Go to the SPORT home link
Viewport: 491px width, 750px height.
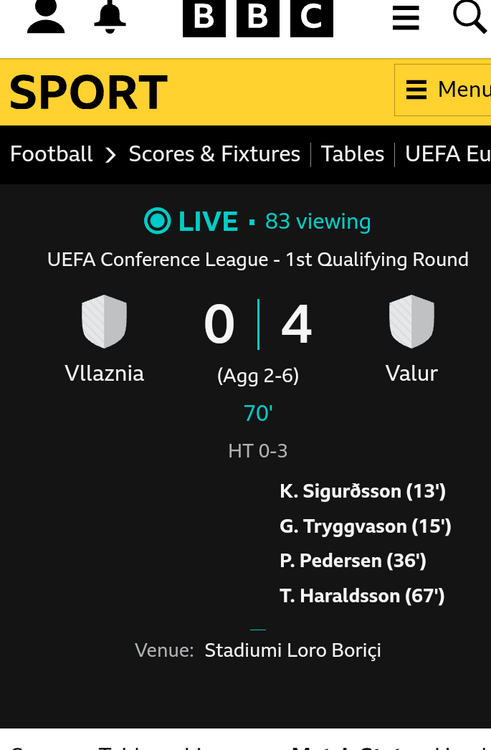pos(88,93)
